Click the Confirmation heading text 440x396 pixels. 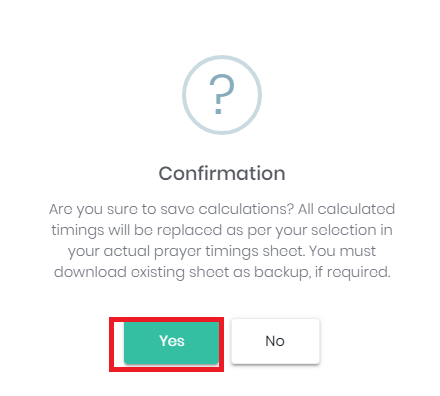[222, 174]
